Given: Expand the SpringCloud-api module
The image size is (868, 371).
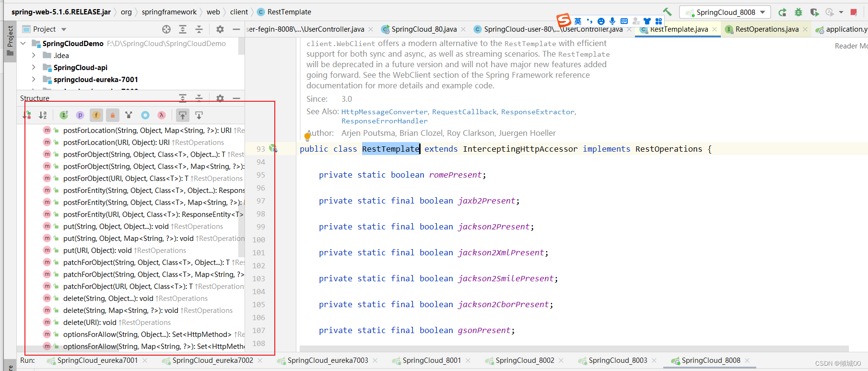Looking at the screenshot, I should 34,67.
